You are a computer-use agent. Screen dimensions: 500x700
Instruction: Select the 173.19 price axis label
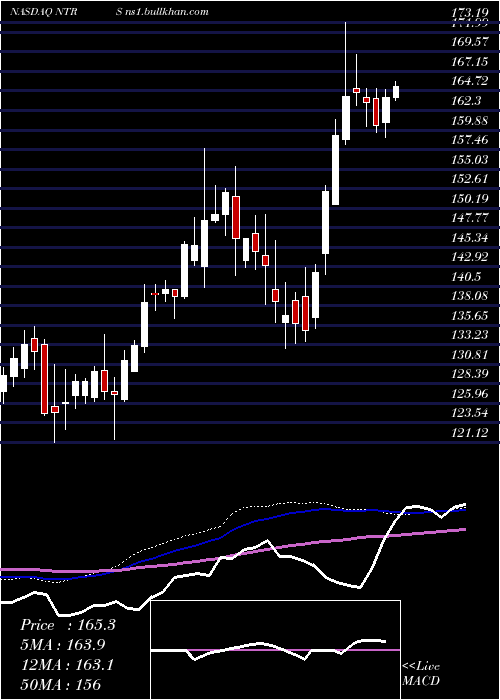coord(471,12)
